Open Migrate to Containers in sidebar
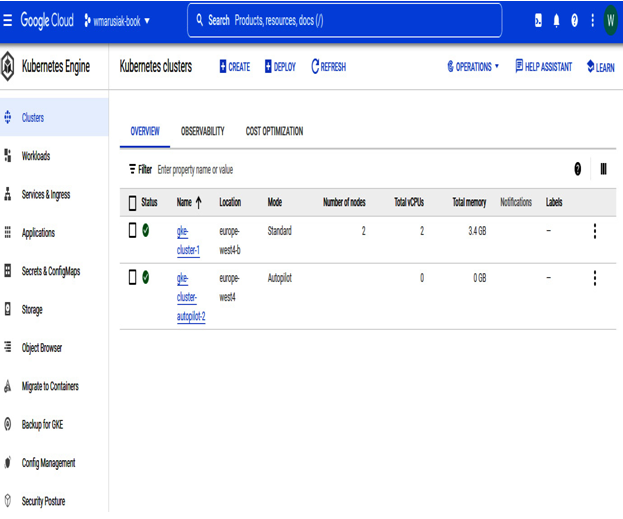 (54, 386)
